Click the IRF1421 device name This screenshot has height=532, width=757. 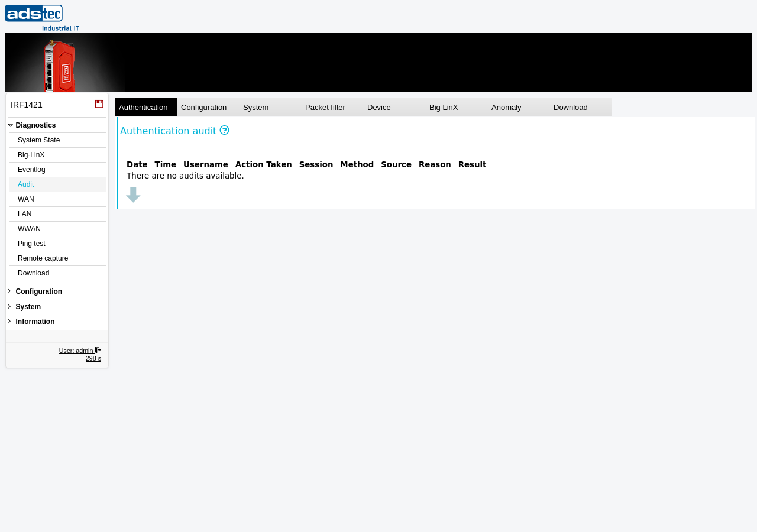(27, 105)
